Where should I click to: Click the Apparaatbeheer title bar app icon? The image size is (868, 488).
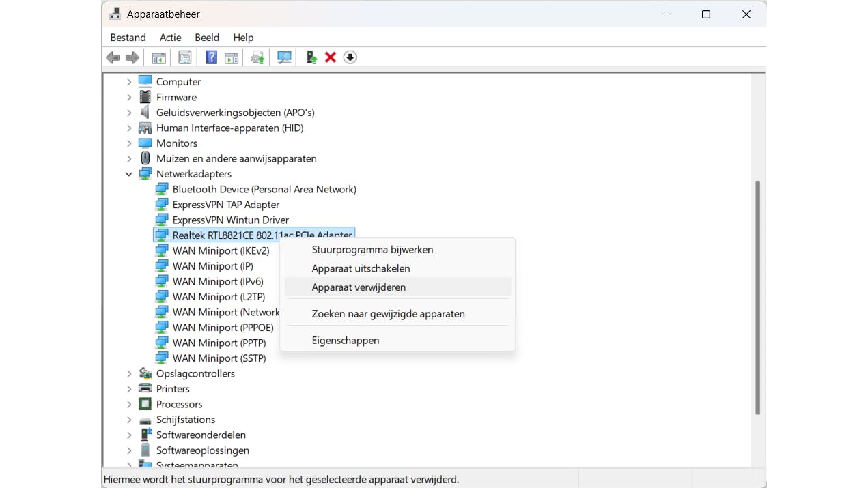click(x=115, y=14)
